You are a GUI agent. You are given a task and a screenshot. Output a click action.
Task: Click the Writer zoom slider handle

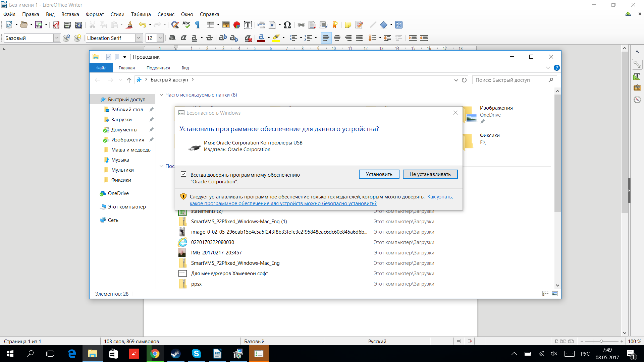[601, 341]
